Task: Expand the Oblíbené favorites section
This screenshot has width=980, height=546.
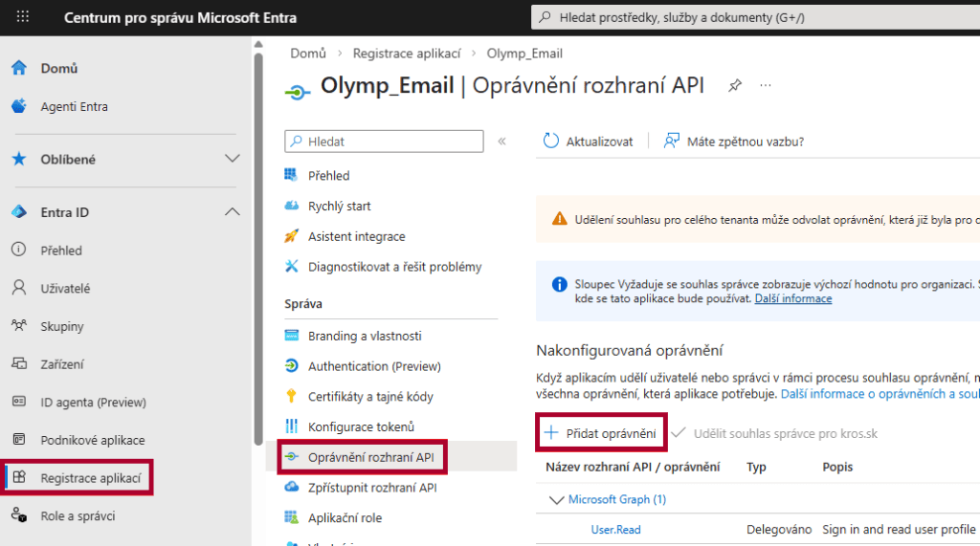Action: [x=232, y=159]
